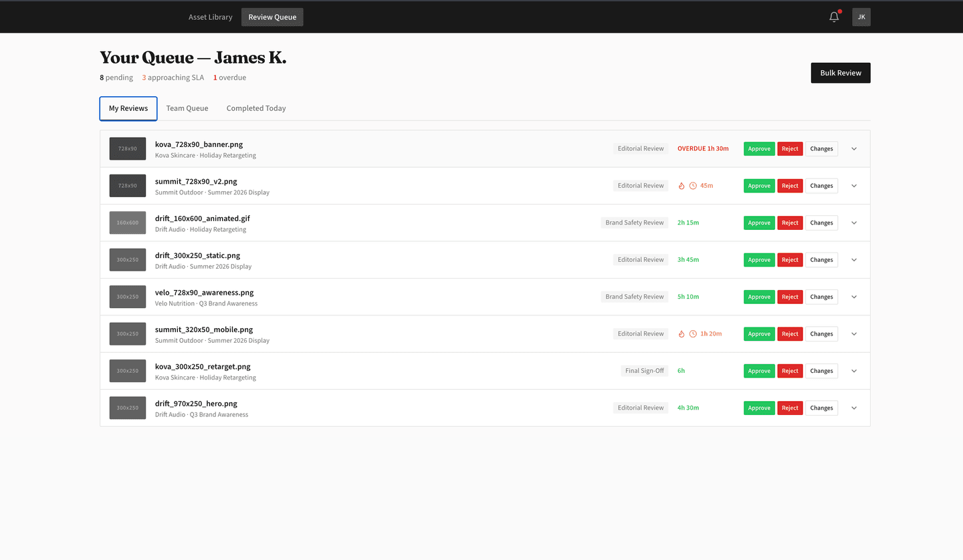
Task: Click the flame icon on summit_320x50_mobile.png row
Action: (681, 333)
